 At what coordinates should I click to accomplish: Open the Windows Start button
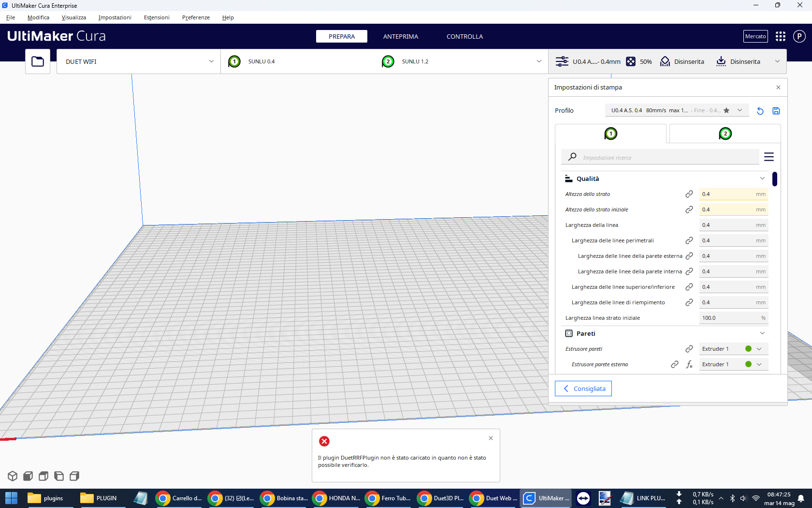tap(11, 498)
